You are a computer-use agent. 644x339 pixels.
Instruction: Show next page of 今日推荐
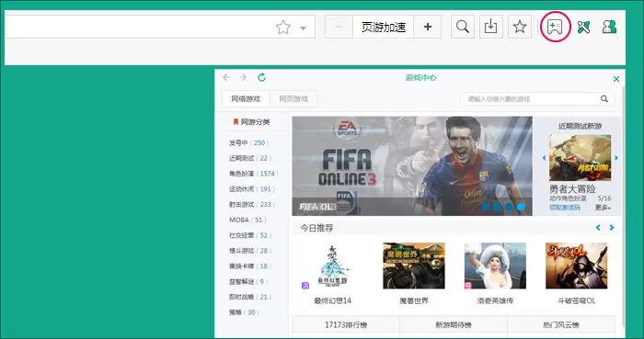(x=612, y=228)
